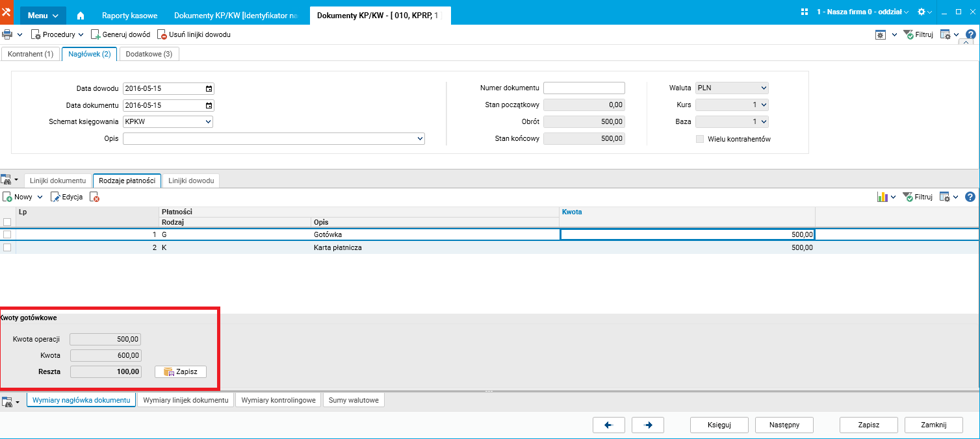Click the delete icon beside Edycja

tap(95, 197)
